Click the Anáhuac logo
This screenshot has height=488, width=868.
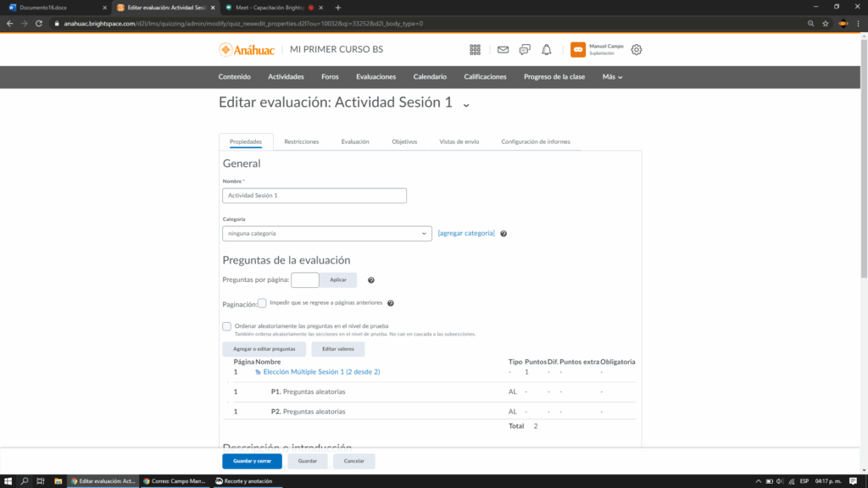click(248, 50)
